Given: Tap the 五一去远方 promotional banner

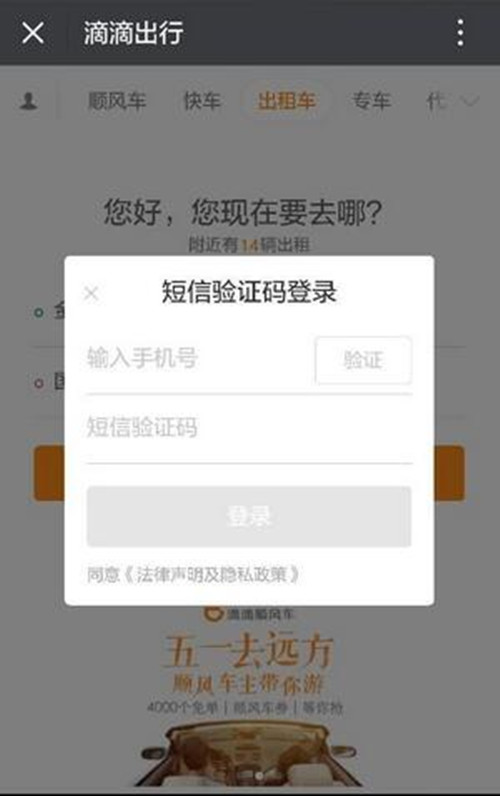Looking at the screenshot, I should point(249,697).
